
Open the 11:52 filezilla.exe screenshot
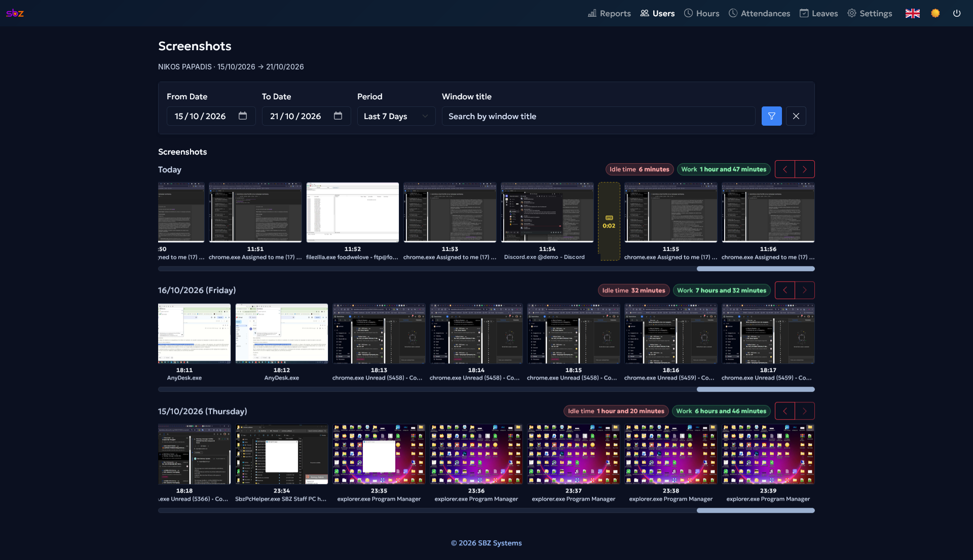coord(352,212)
